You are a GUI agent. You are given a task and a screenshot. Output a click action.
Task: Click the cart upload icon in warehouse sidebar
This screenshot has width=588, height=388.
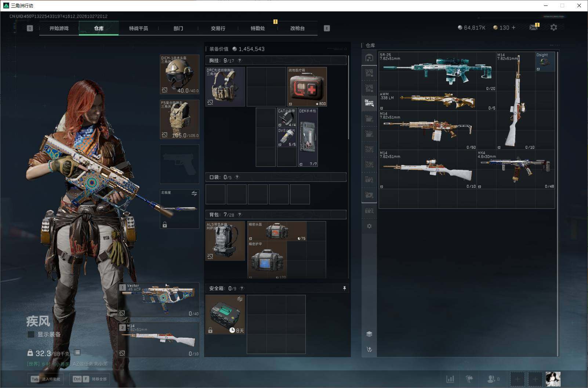369,349
